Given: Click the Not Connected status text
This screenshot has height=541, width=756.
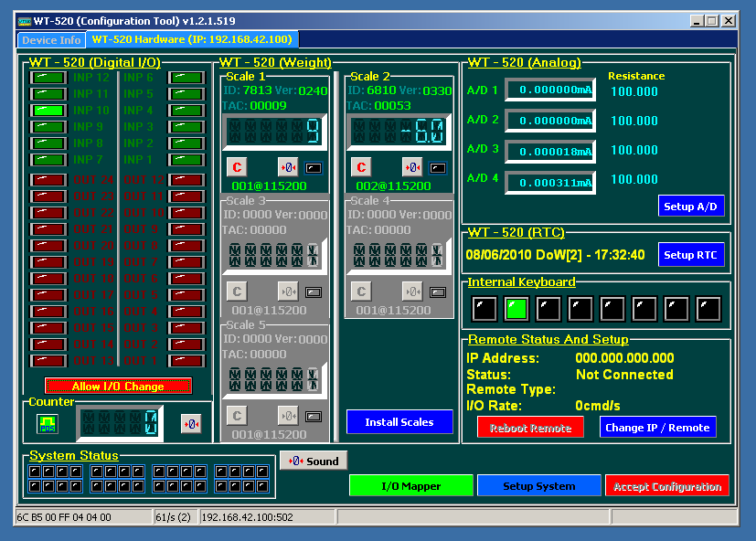Looking at the screenshot, I should coord(624,375).
